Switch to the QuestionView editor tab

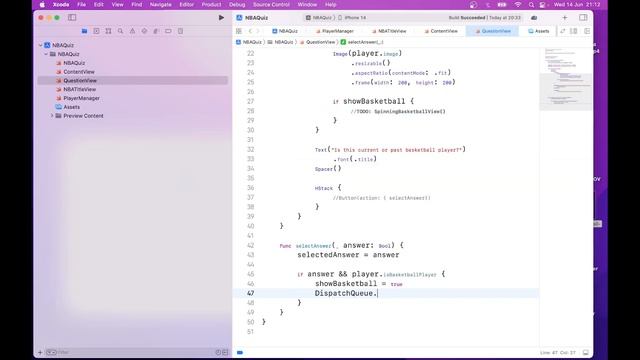point(493,31)
